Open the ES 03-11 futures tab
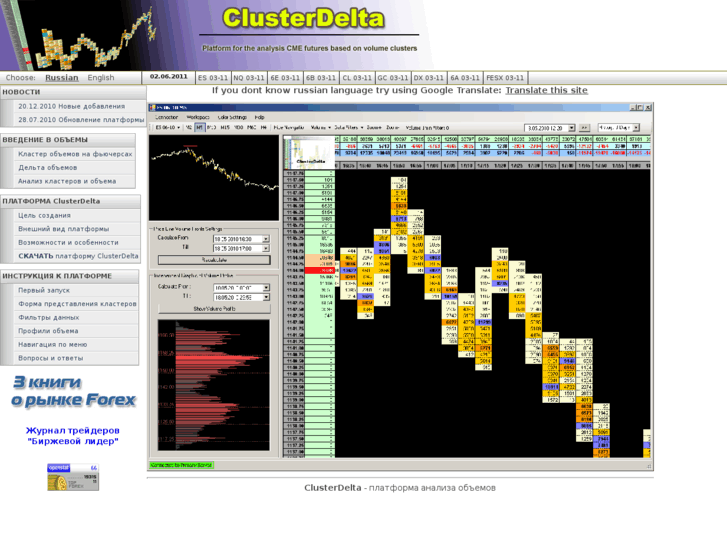727x545 pixels. 213,77
